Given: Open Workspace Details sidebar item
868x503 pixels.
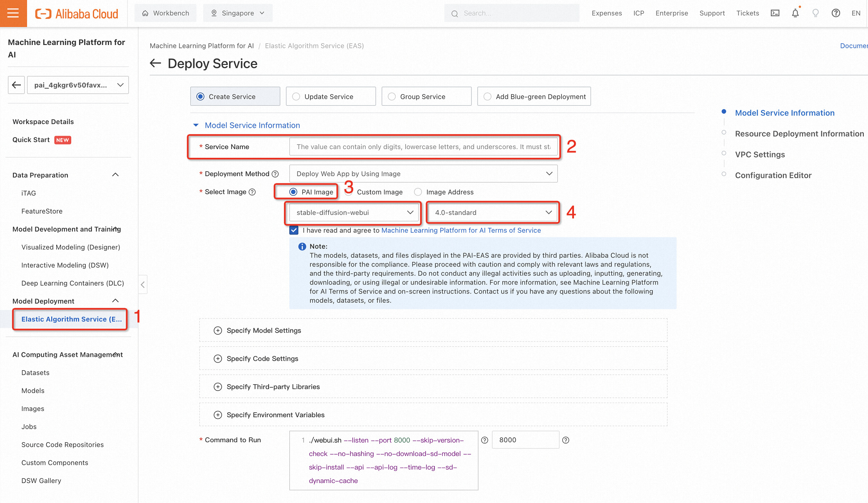Looking at the screenshot, I should point(43,122).
